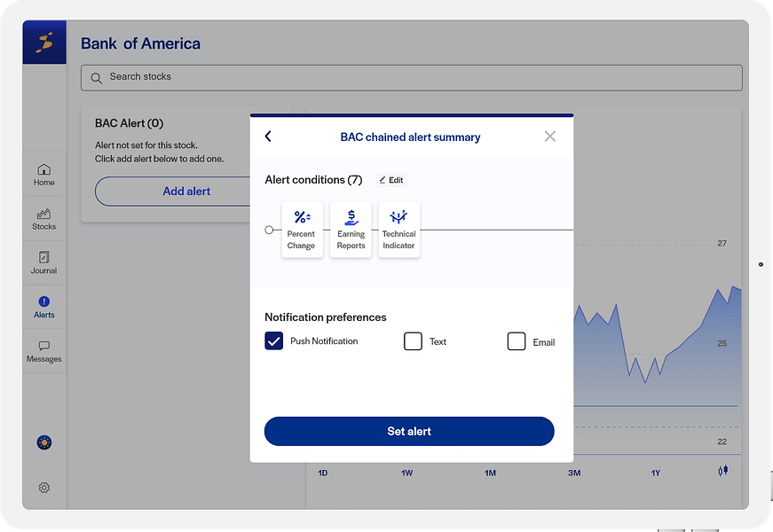773x532 pixels.
Task: Open the settings gear in the sidebar
Action: pyautogui.click(x=44, y=488)
